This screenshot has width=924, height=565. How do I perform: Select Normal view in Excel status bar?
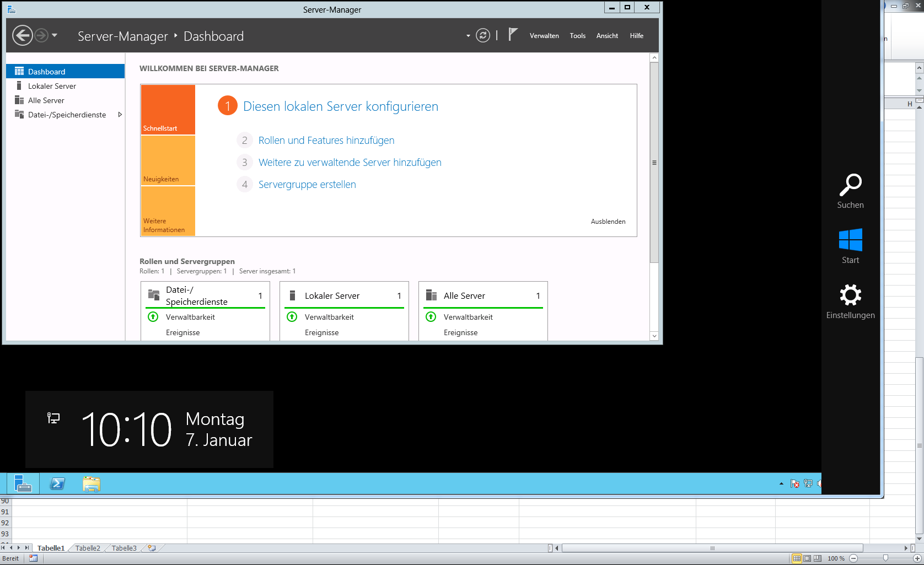(797, 558)
